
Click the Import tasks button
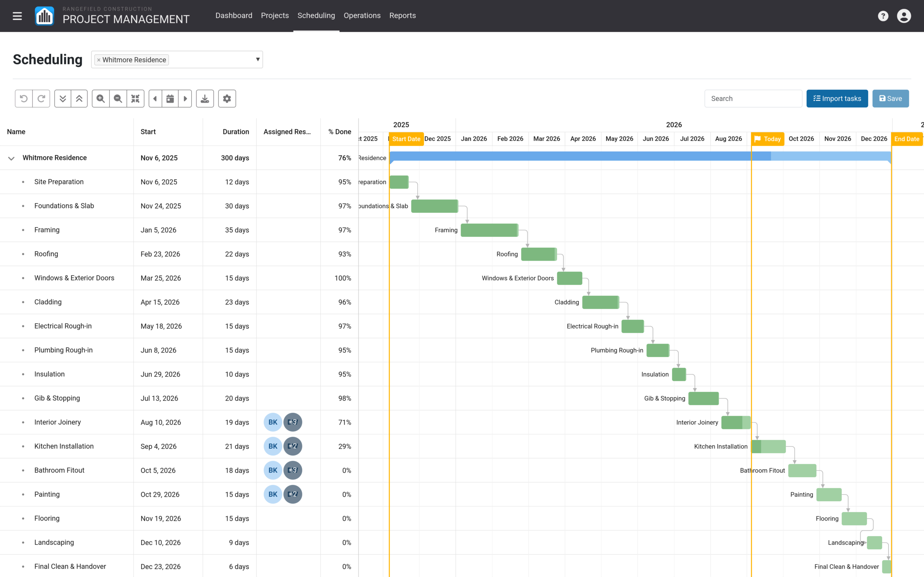pyautogui.click(x=837, y=98)
